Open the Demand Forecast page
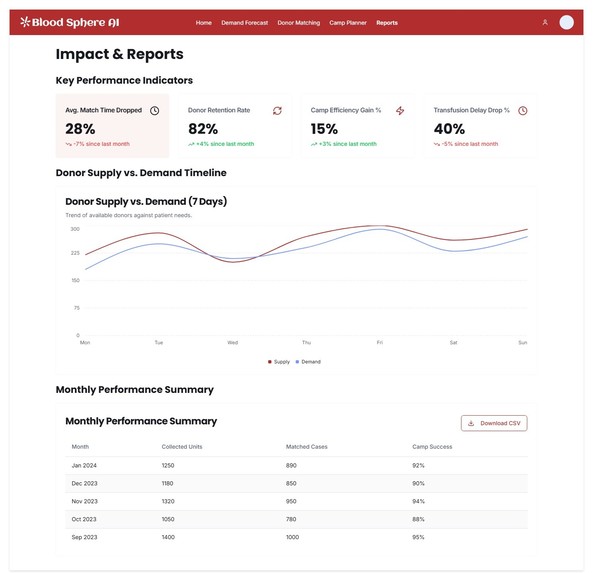593x573 pixels. [x=244, y=23]
